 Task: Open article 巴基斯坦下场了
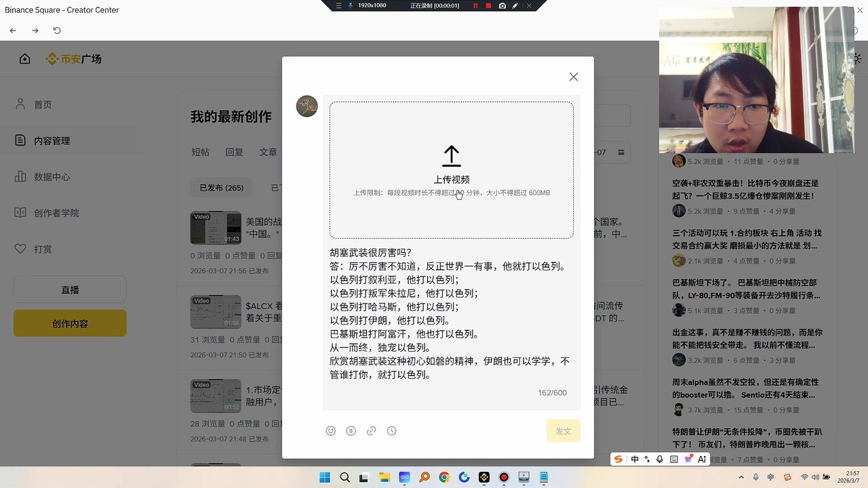click(x=746, y=289)
